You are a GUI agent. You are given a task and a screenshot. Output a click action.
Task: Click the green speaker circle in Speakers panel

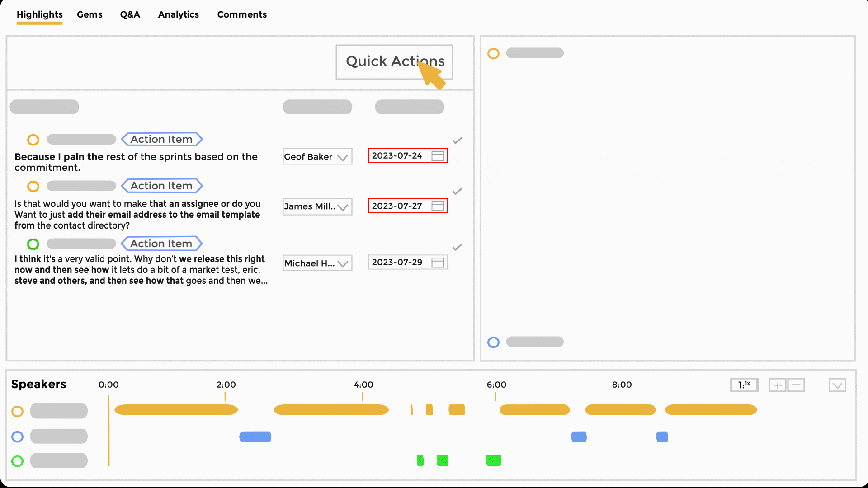click(18, 461)
